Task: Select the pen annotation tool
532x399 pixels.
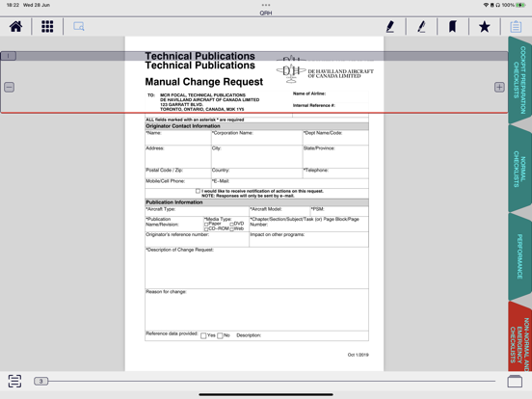Action: [x=390, y=26]
